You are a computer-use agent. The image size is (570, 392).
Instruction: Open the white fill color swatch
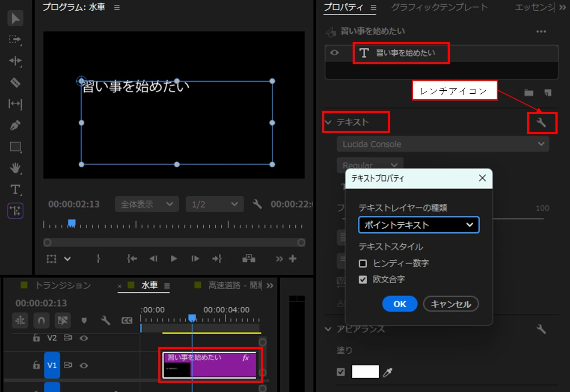point(365,371)
